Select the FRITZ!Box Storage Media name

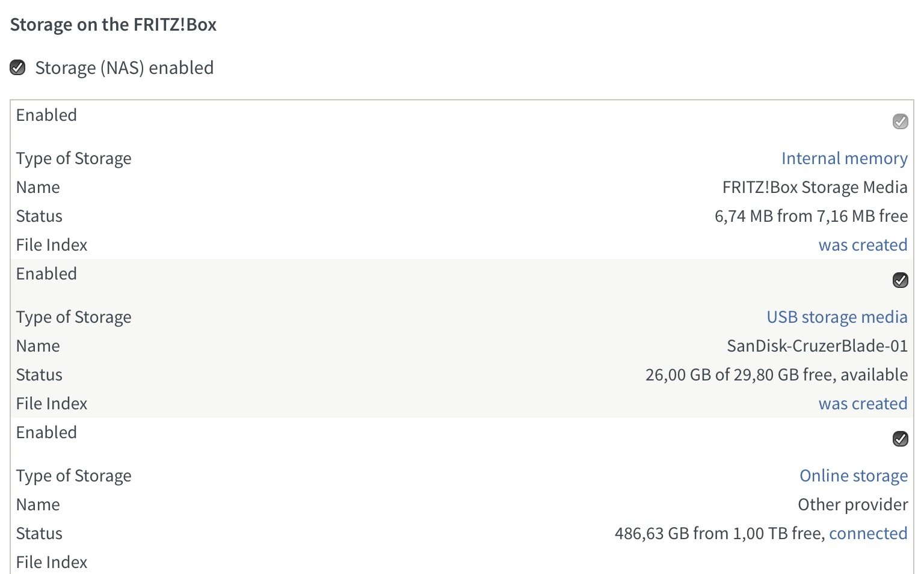coord(815,187)
